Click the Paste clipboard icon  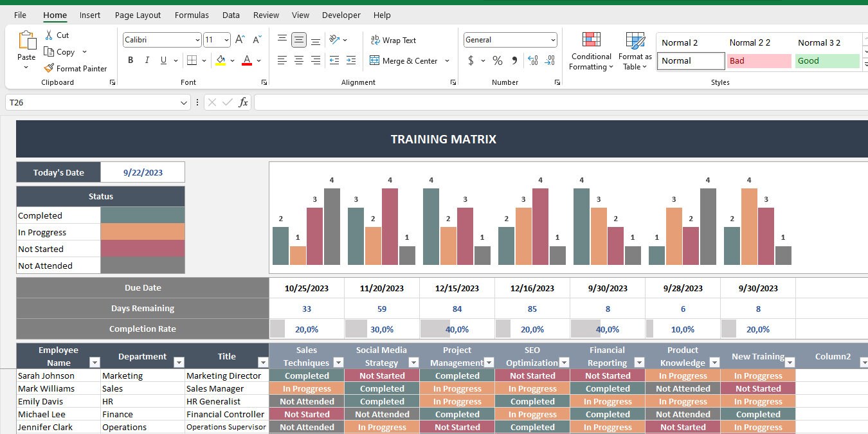click(27, 40)
